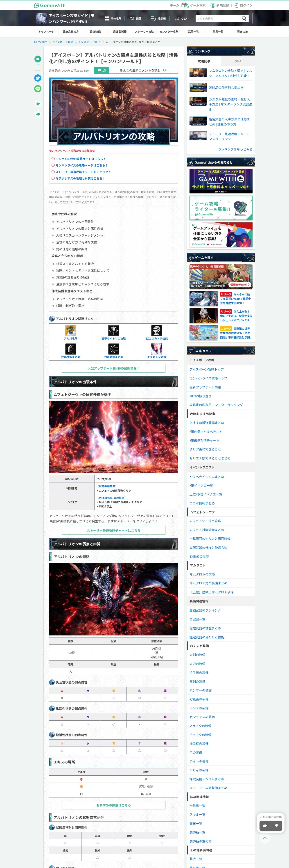Screen dimensions: 289x868
Task: Open スキル一覧 sidebar link
Action: 197,814
